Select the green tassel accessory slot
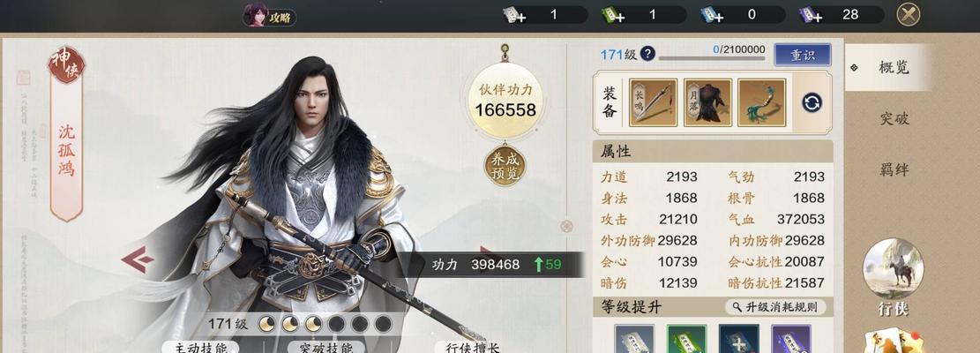980x353 pixels. pyautogui.click(x=762, y=102)
